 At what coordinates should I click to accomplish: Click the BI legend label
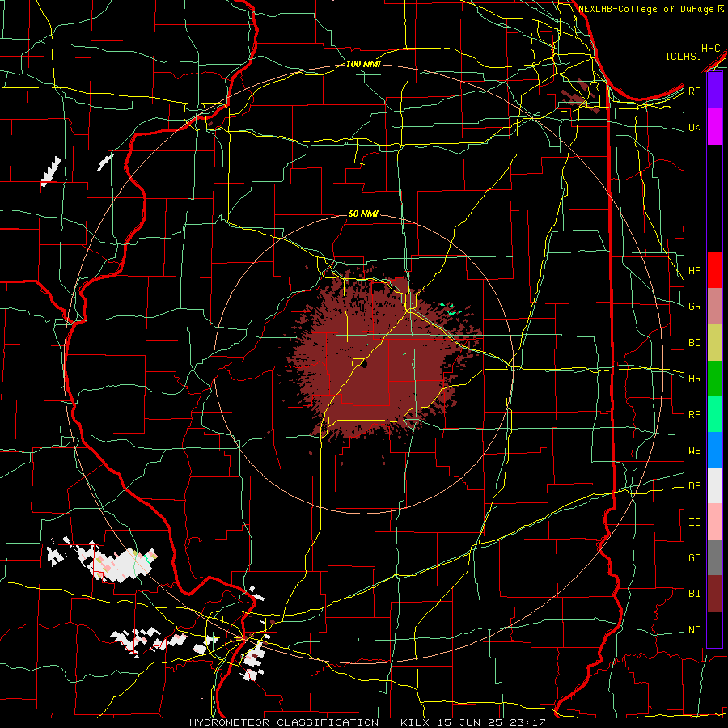click(694, 594)
